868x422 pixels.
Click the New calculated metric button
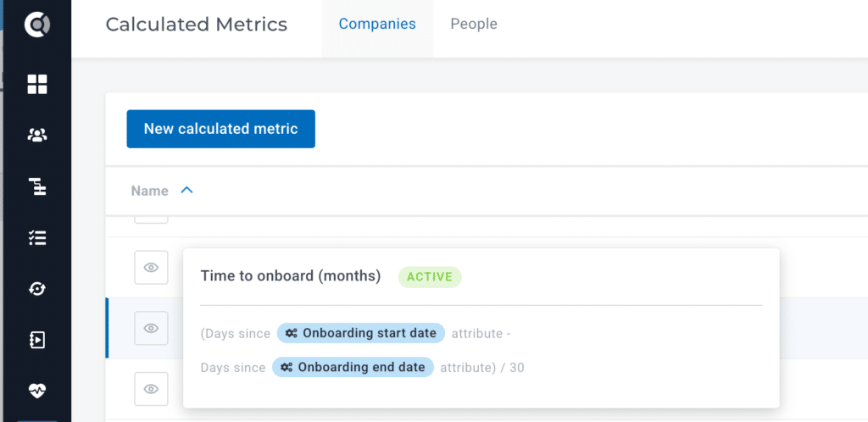[x=221, y=129]
